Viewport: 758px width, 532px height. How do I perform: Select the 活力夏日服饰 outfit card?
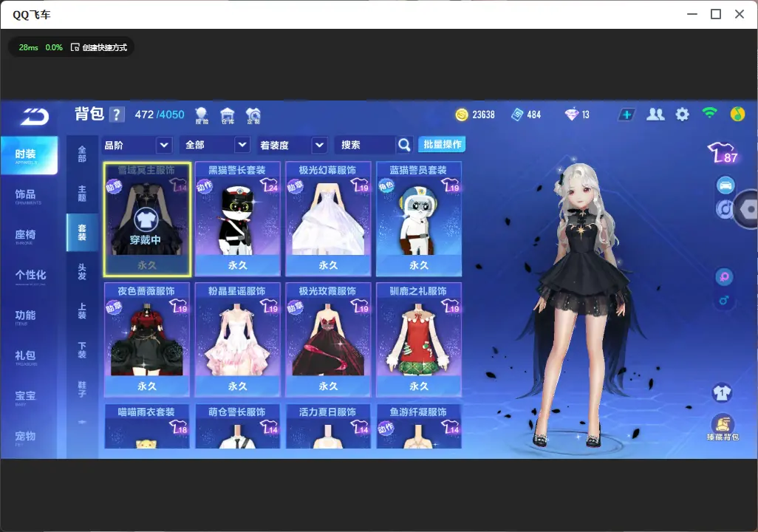328,426
